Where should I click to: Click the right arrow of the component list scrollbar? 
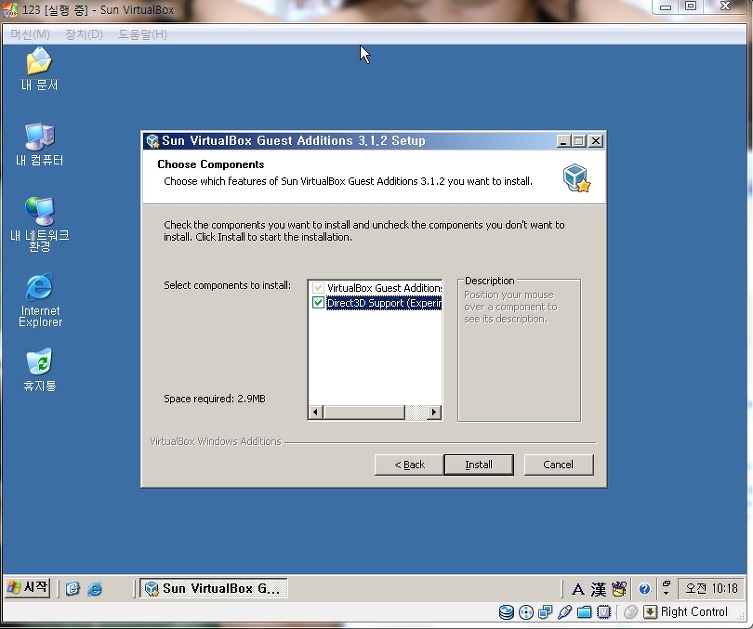434,412
